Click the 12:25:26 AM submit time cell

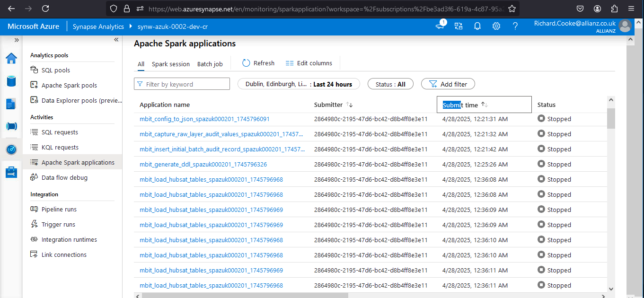475,164
